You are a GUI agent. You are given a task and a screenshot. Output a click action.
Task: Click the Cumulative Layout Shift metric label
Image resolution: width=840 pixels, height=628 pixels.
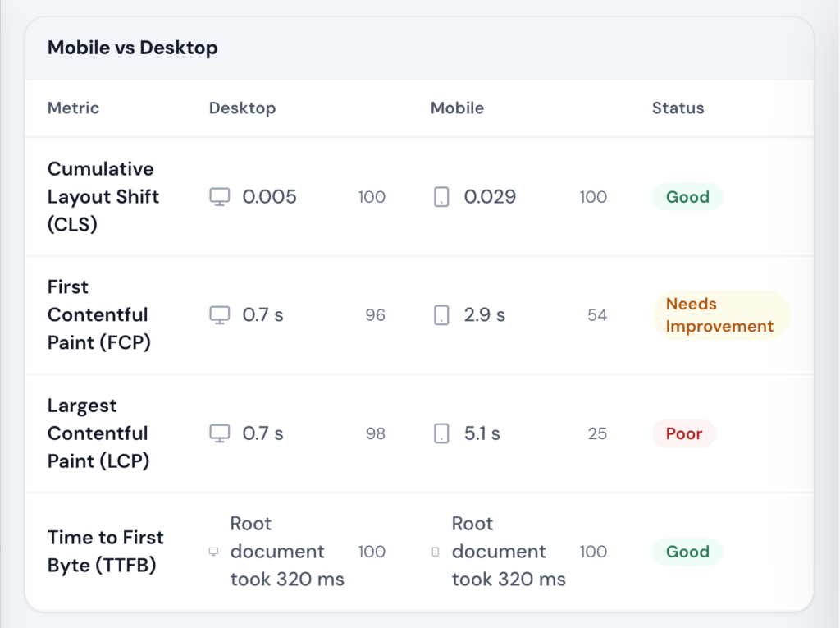(x=103, y=196)
